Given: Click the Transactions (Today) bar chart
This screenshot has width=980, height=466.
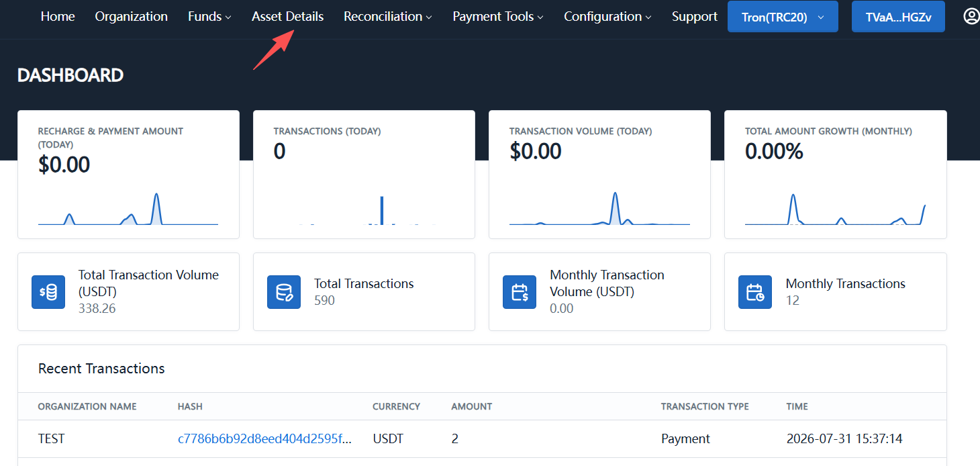Looking at the screenshot, I should pyautogui.click(x=364, y=209).
